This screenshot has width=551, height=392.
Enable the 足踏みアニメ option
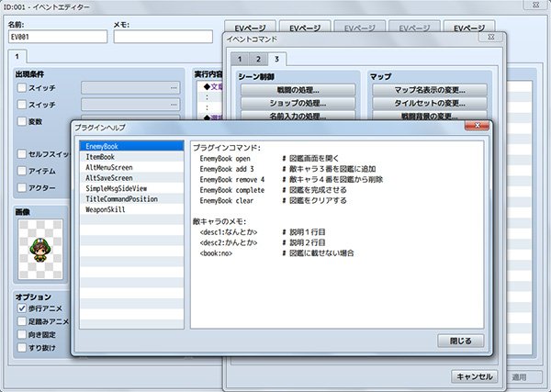22,321
